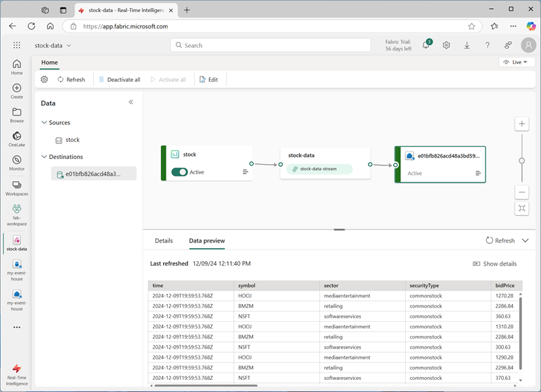The image size is (541, 392).
Task: Sort by the symbol column header
Action: (277, 285)
